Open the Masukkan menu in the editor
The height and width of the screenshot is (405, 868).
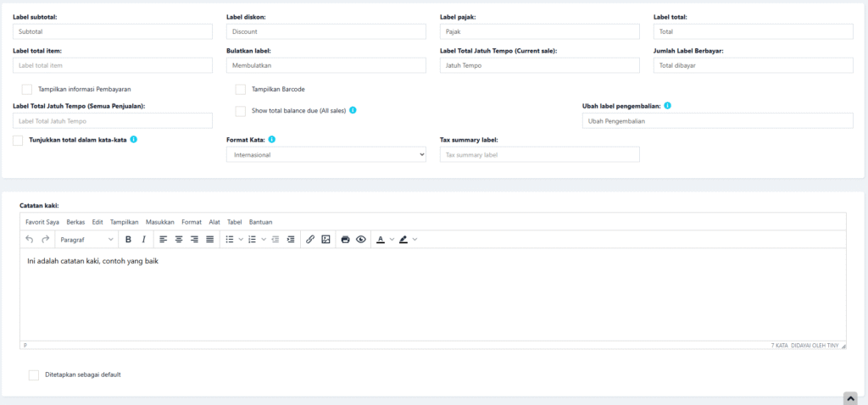pos(159,222)
